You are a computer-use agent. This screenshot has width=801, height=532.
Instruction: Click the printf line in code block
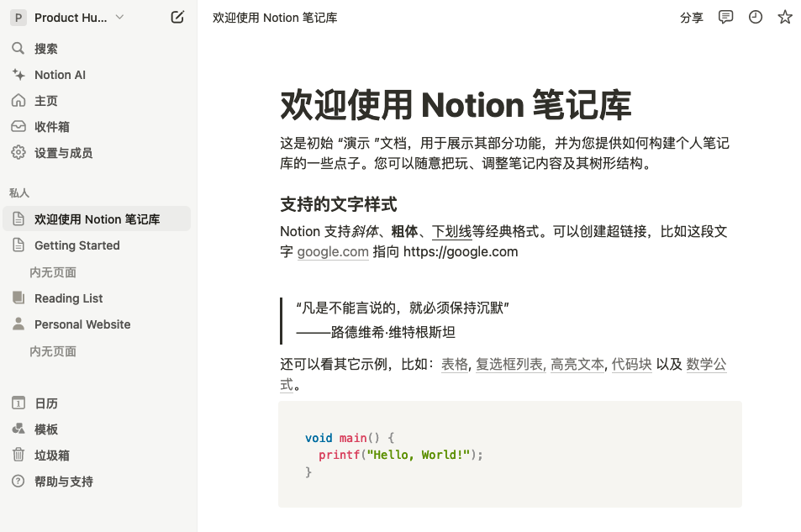coord(400,455)
